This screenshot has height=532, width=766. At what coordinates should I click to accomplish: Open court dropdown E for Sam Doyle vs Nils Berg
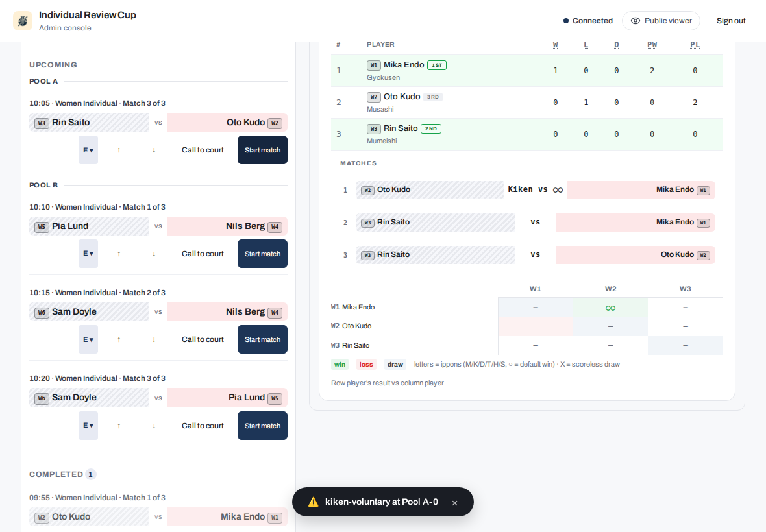[x=88, y=339]
